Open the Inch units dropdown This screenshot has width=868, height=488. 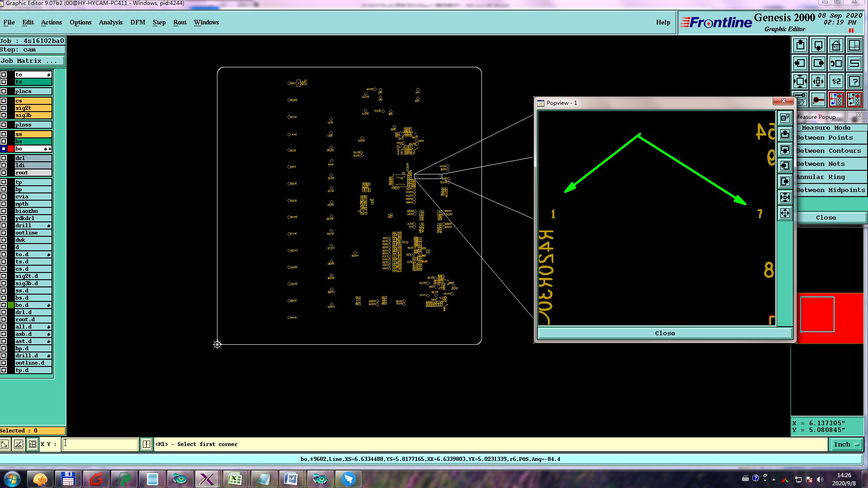[x=846, y=445]
